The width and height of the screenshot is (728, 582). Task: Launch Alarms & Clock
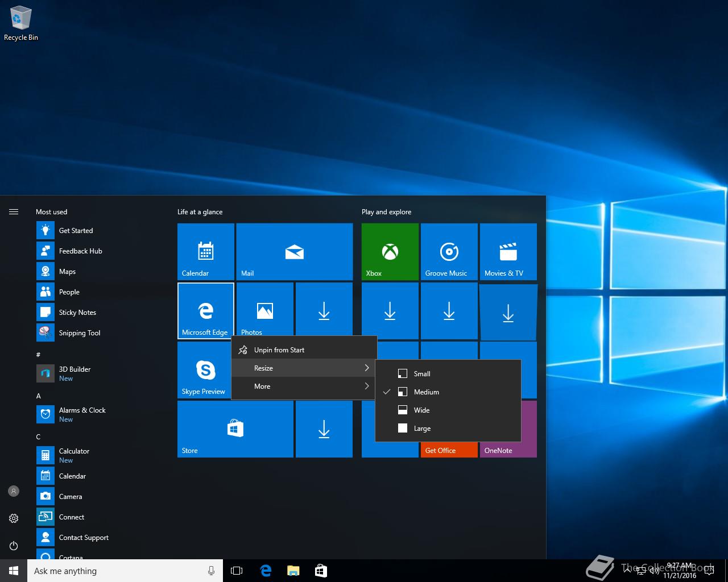pyautogui.click(x=102, y=414)
